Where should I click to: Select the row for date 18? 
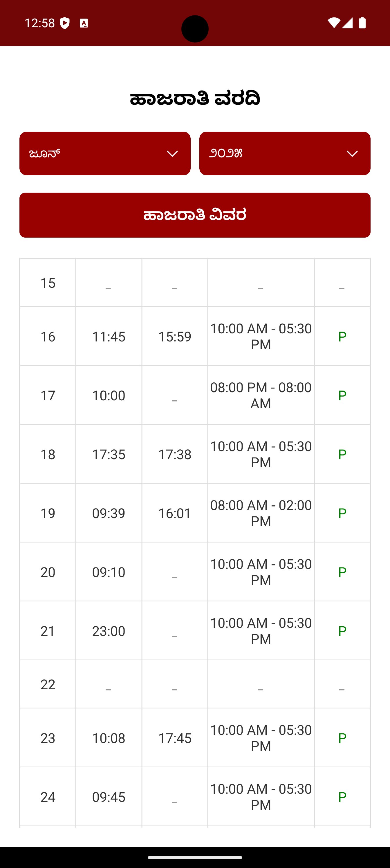[x=48, y=454]
